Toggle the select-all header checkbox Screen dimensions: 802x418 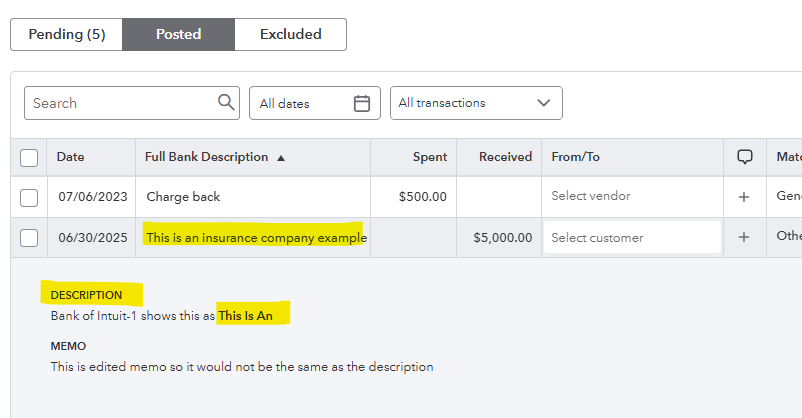[x=29, y=158]
